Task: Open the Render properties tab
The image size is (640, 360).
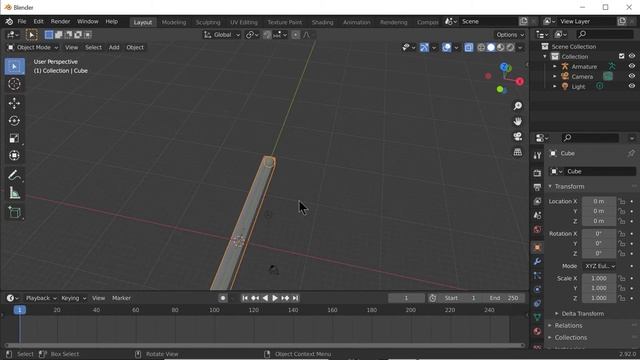Action: click(537, 173)
